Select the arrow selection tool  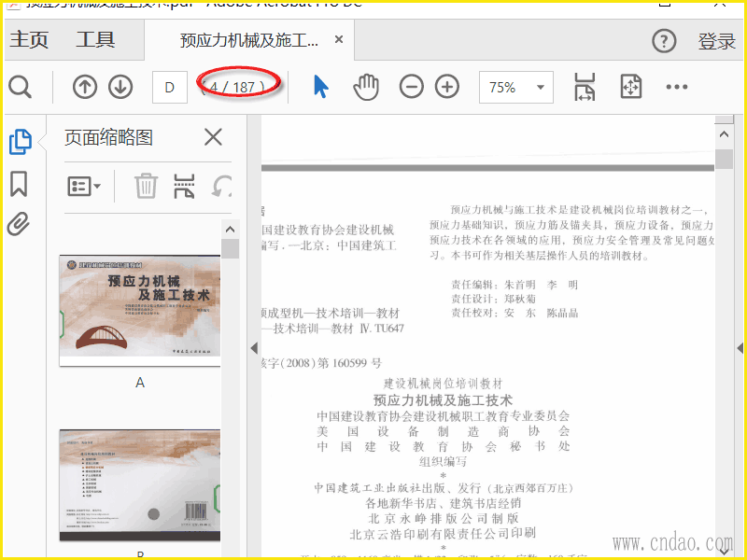tap(321, 87)
